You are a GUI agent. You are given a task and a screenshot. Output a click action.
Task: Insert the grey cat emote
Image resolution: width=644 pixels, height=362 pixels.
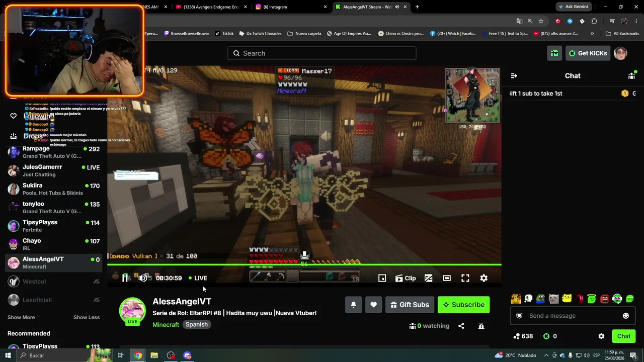pyautogui.click(x=554, y=299)
